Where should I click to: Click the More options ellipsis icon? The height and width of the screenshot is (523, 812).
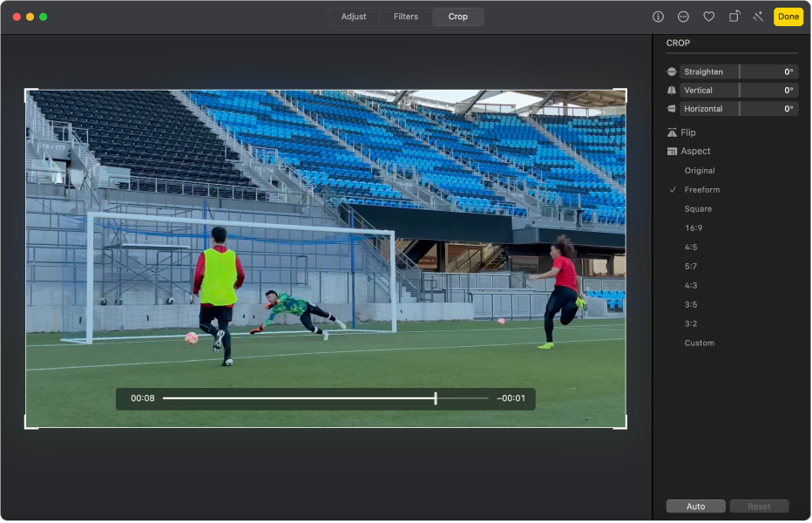683,17
